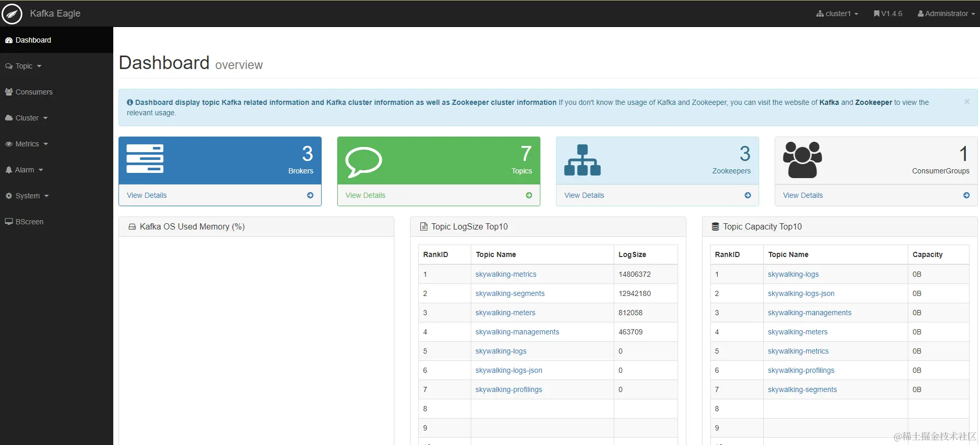Click the Zookeepers View Details arrow icon
980x445 pixels.
(x=748, y=195)
